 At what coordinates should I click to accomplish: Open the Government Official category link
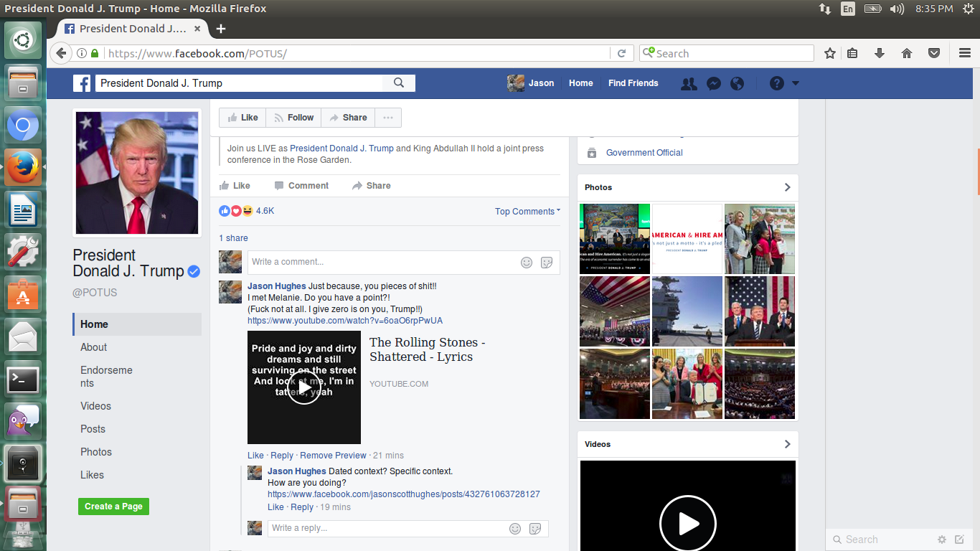pos(644,153)
